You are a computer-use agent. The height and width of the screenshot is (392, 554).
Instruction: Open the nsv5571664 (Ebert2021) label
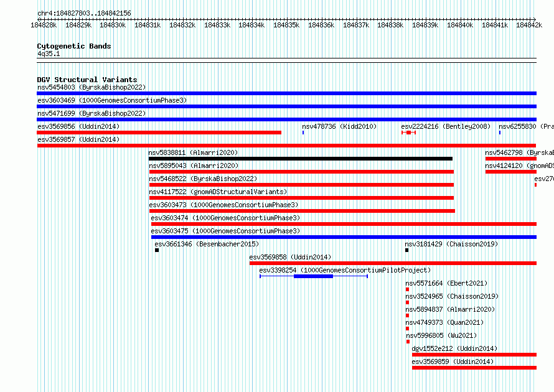446,283
